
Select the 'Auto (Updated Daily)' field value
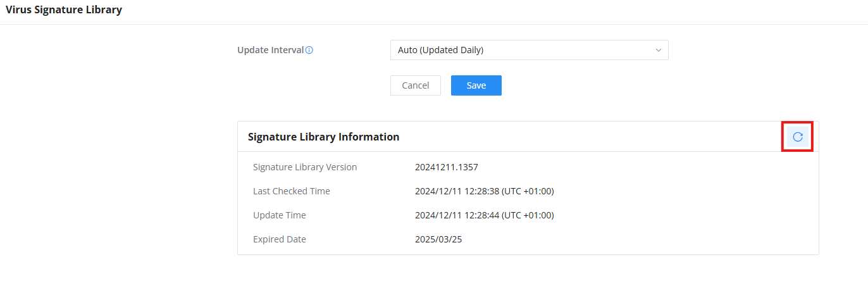[440, 50]
